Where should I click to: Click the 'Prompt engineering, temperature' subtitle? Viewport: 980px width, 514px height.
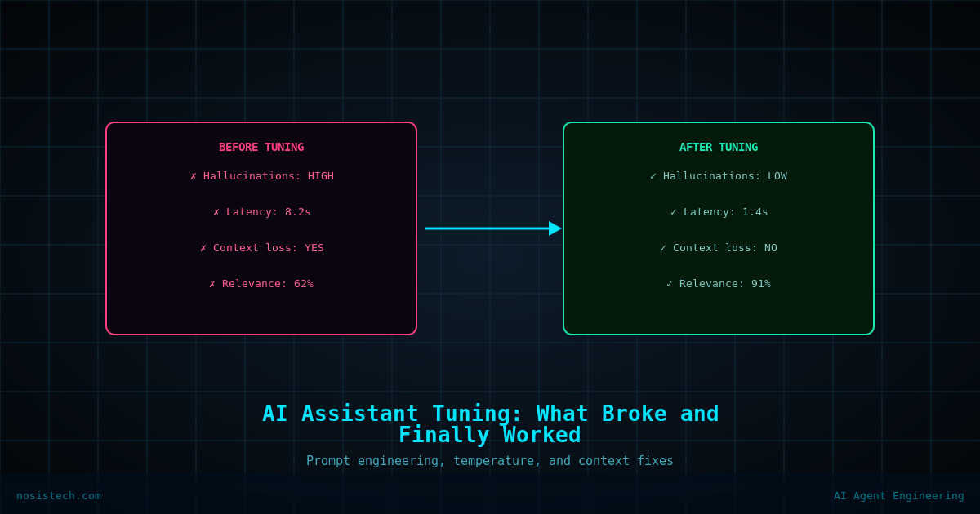(x=490, y=461)
